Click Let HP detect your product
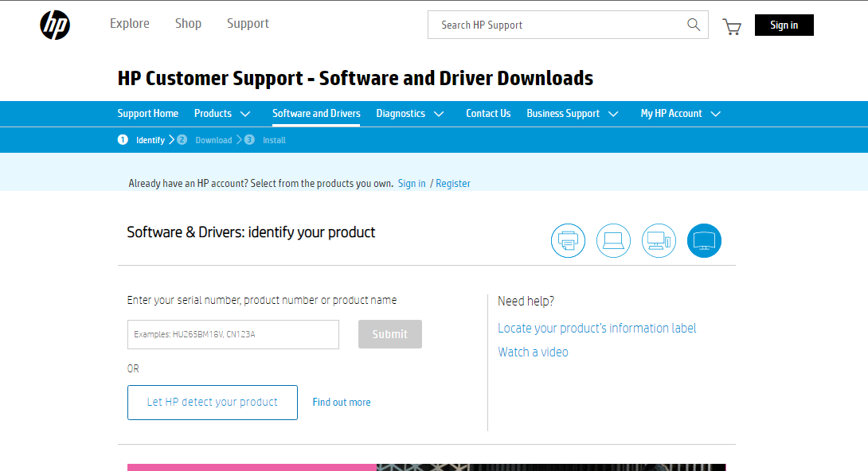The image size is (868, 471). click(x=213, y=403)
